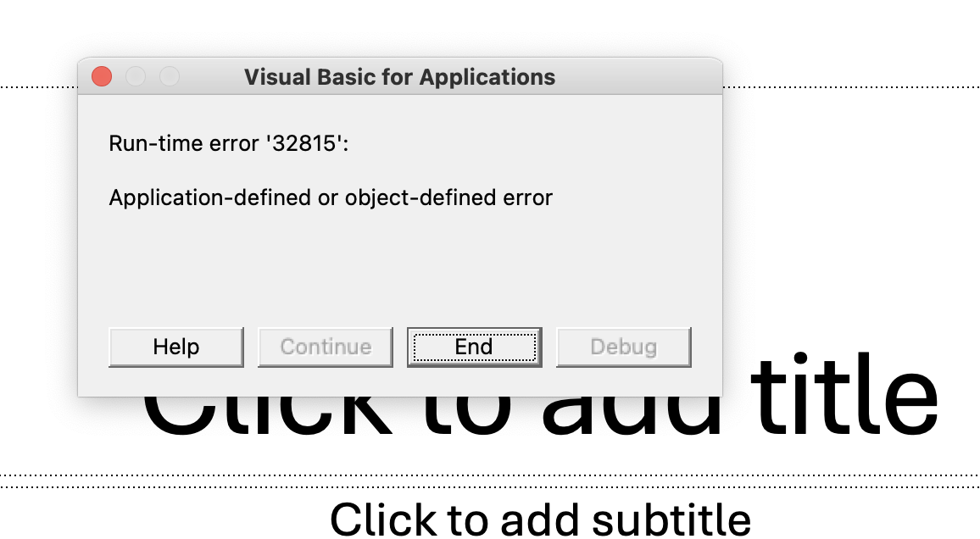Click the Click to add subtitle placeholder
This screenshot has width=980, height=539.
point(543,519)
